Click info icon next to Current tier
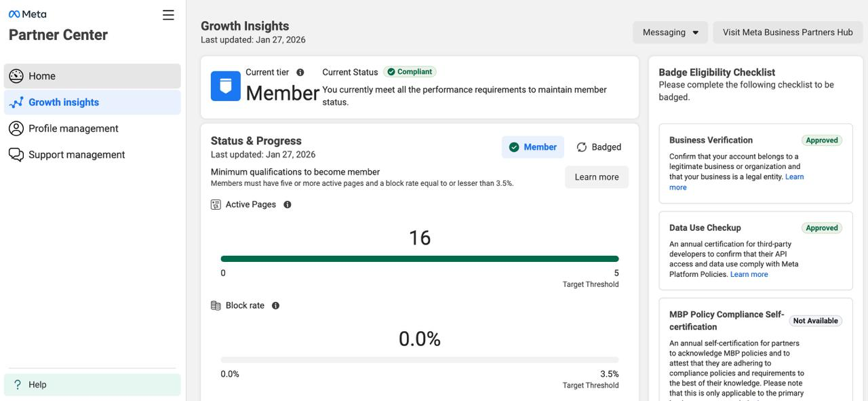868x401 pixels. point(300,73)
